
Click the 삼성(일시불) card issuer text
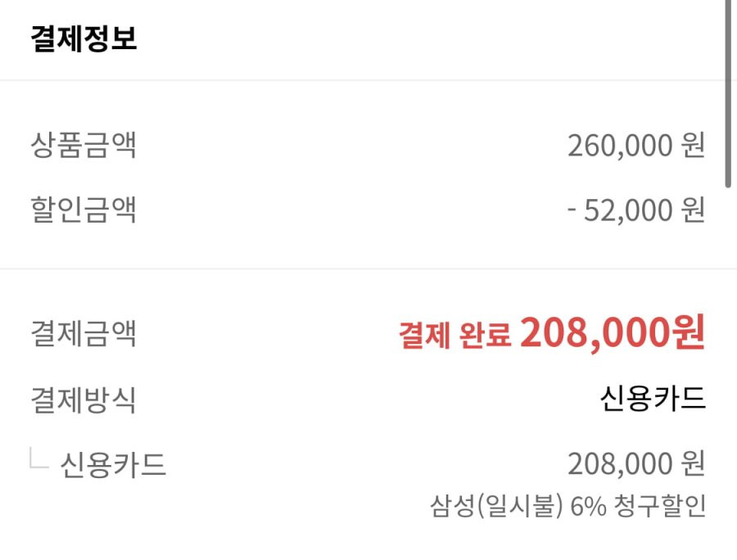tap(496, 507)
